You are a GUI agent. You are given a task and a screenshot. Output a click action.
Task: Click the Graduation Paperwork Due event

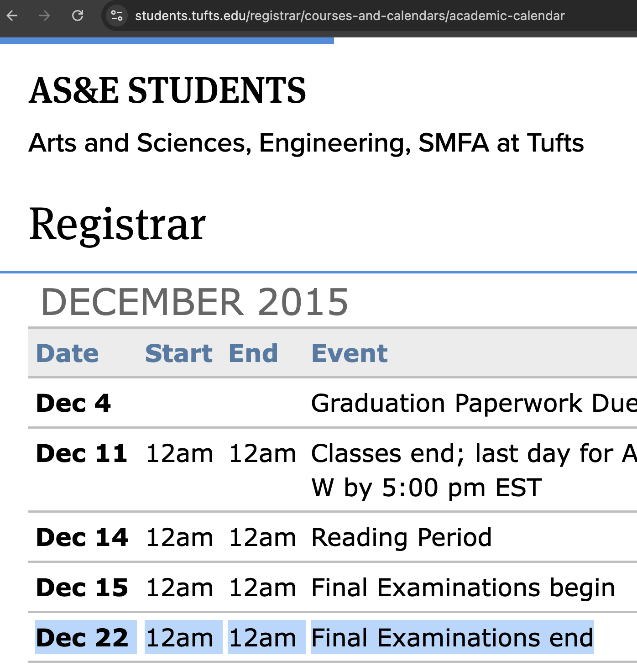(474, 403)
